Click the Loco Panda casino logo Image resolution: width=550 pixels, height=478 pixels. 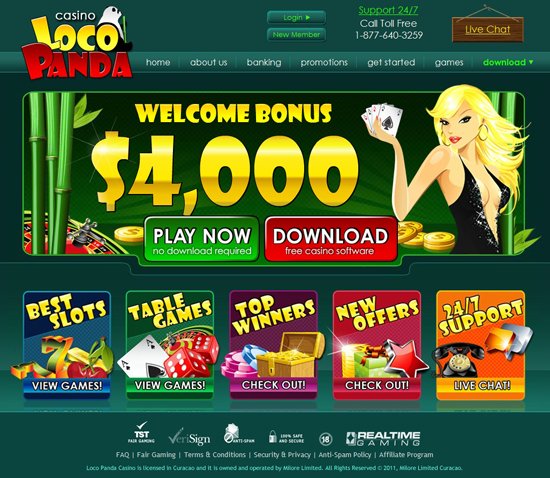[77, 42]
